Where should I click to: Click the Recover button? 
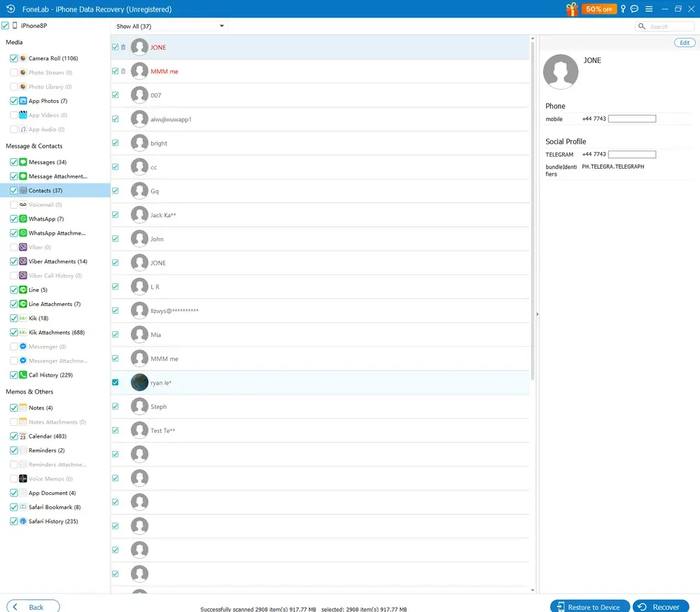coord(660,606)
